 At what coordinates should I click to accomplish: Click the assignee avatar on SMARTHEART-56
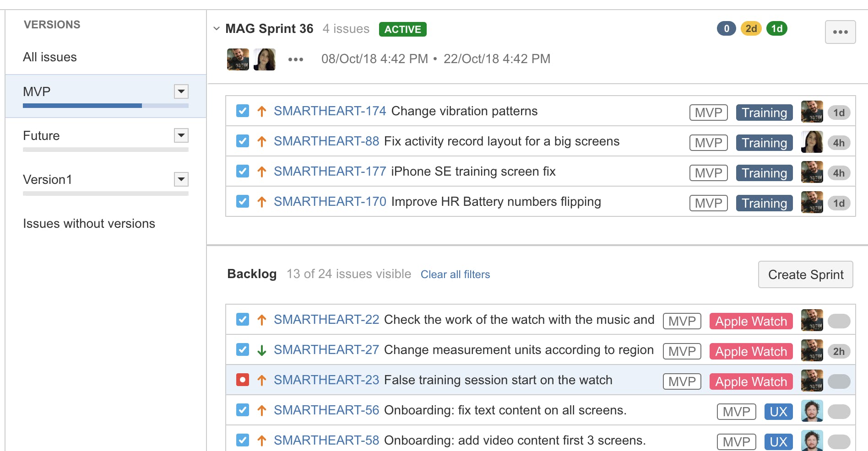coord(812,411)
